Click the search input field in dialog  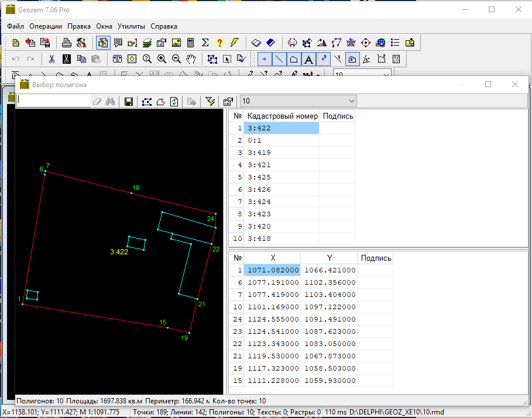(54, 101)
